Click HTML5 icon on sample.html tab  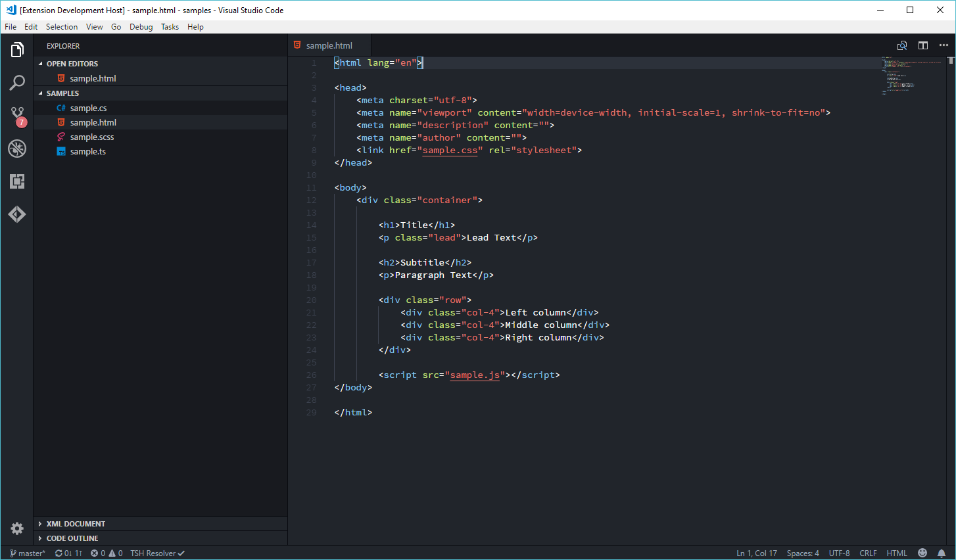coord(297,45)
